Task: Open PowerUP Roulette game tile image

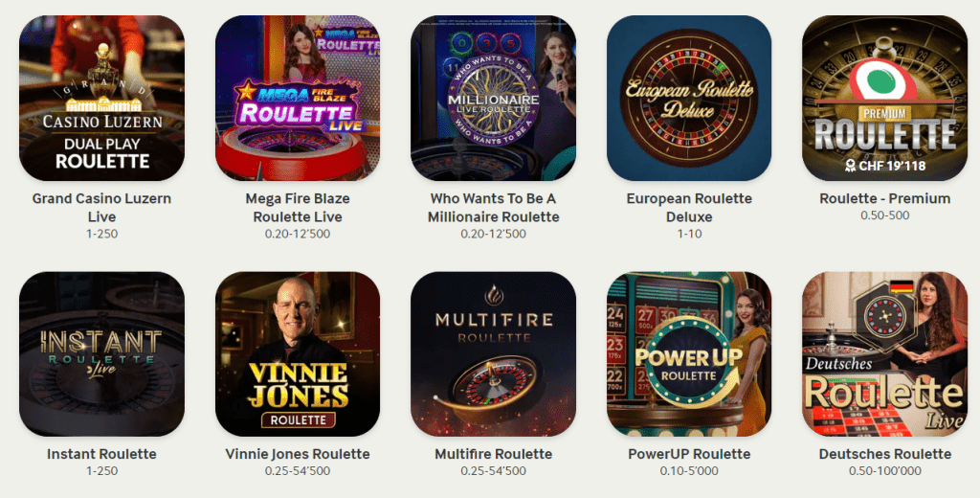Action: coord(689,354)
